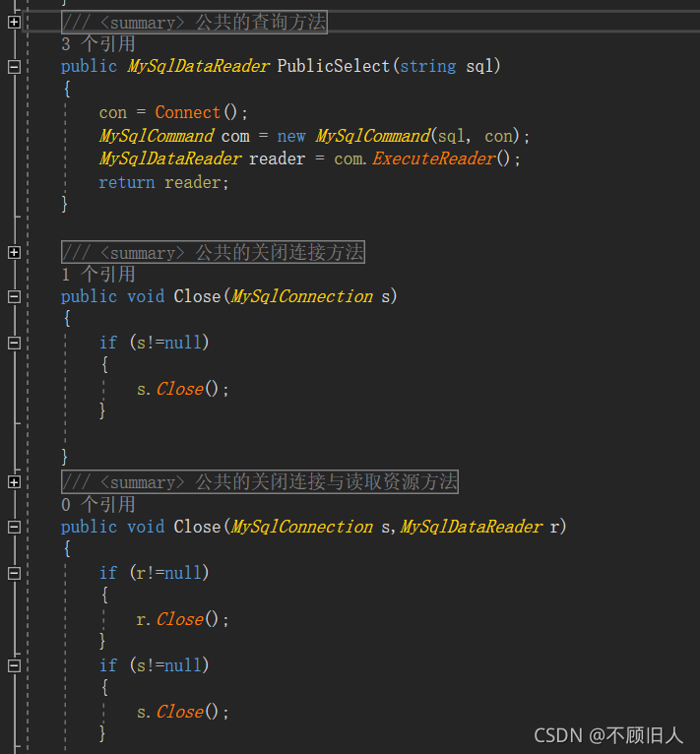This screenshot has height=754, width=700.
Task: Click the 'if' keyword of the (r!=null) condition
Action: [x=107, y=573]
